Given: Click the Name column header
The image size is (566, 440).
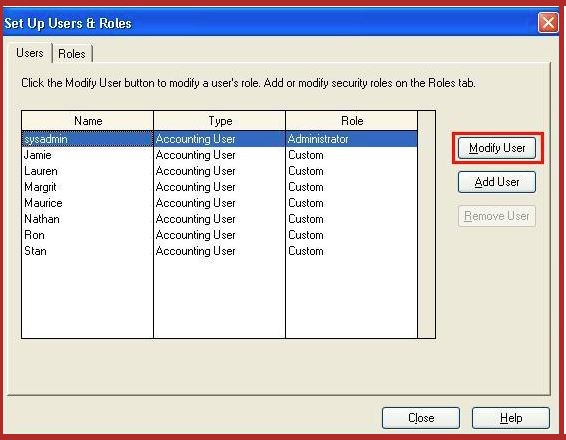Looking at the screenshot, I should (88, 121).
